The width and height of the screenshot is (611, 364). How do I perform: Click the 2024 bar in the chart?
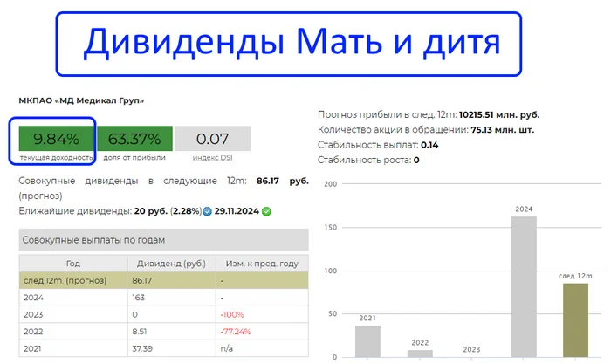(524, 287)
